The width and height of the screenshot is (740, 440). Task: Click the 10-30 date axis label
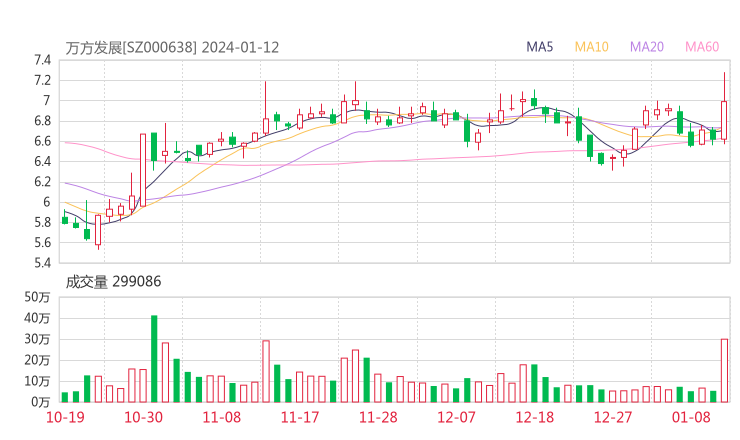click(143, 417)
